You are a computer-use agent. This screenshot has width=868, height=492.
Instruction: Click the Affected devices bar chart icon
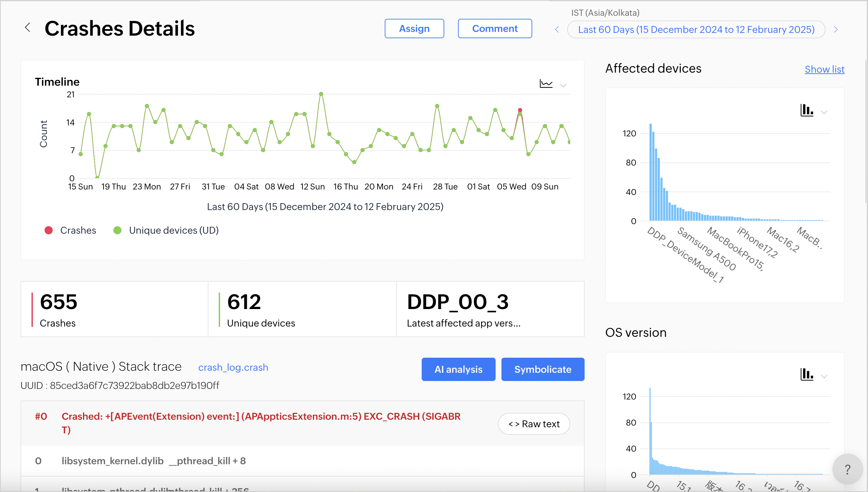[807, 111]
